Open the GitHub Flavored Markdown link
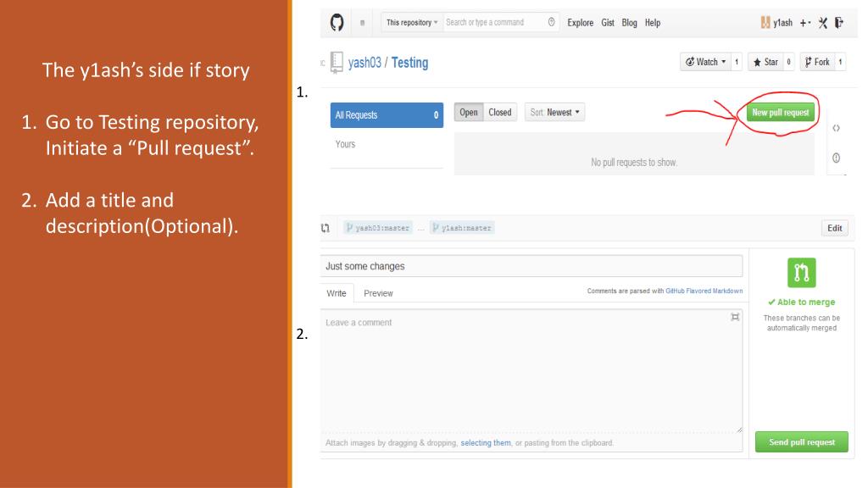Viewport: 868px width, 488px height. [x=704, y=291]
